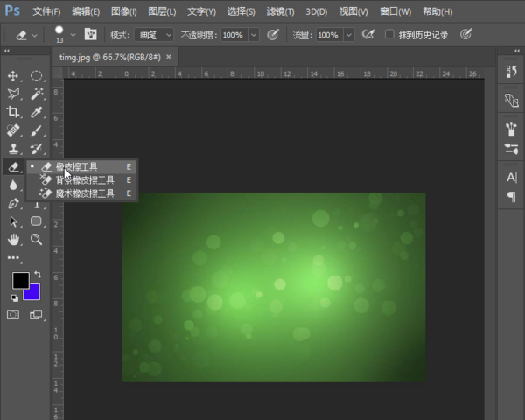Enable Erase to History checkbox
The height and width of the screenshot is (420, 525).
point(389,34)
